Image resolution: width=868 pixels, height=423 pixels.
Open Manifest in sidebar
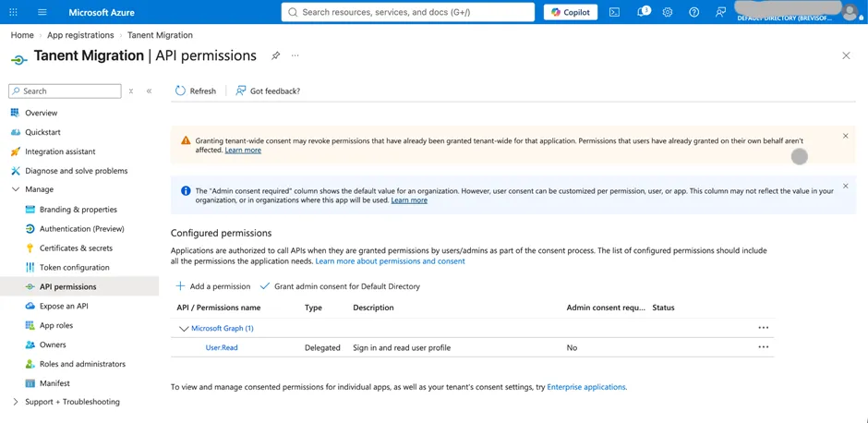[x=54, y=383]
